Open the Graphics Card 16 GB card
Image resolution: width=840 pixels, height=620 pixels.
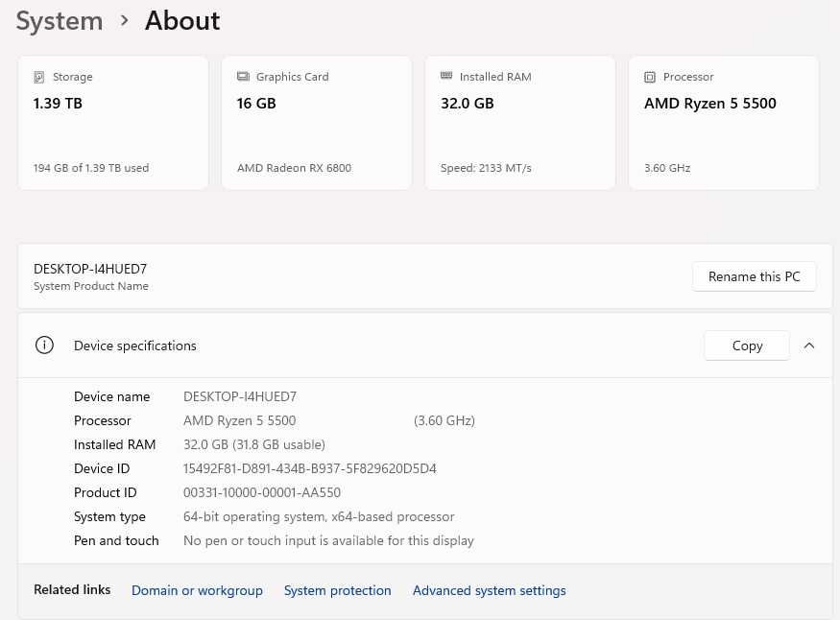pyautogui.click(x=317, y=123)
